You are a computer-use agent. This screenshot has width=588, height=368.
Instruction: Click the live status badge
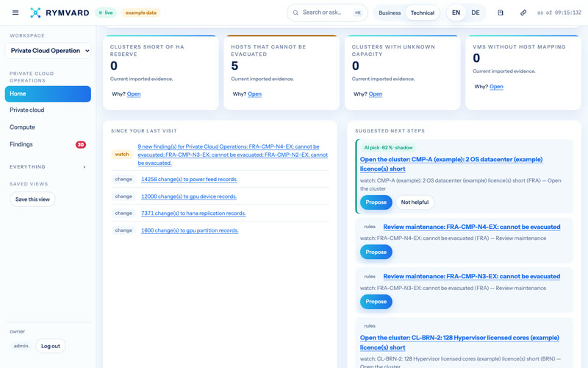pyautogui.click(x=106, y=13)
